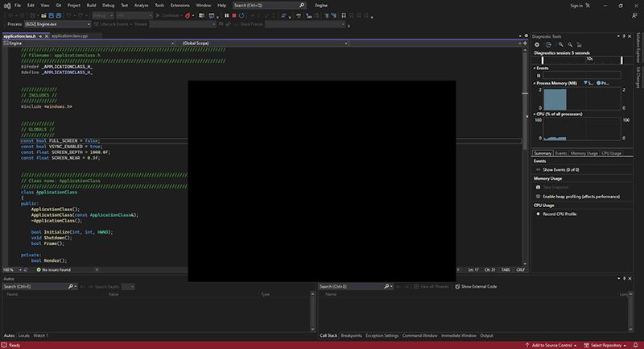The width and height of the screenshot is (644, 349).
Task: Pin the applicationclass.h tab
Action: pyautogui.click(x=39, y=36)
